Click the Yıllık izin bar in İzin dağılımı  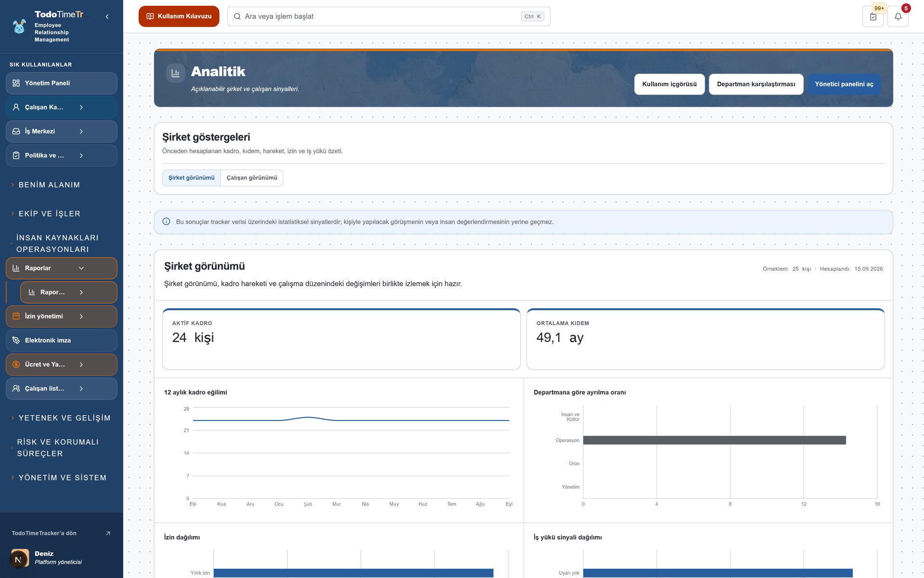pyautogui.click(x=354, y=573)
